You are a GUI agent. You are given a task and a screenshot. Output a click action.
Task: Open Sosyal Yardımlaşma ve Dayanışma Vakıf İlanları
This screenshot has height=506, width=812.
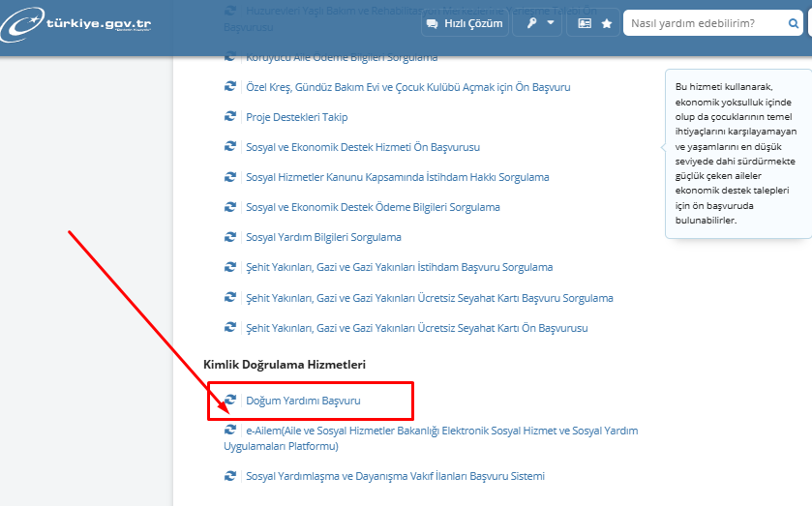coord(395,476)
